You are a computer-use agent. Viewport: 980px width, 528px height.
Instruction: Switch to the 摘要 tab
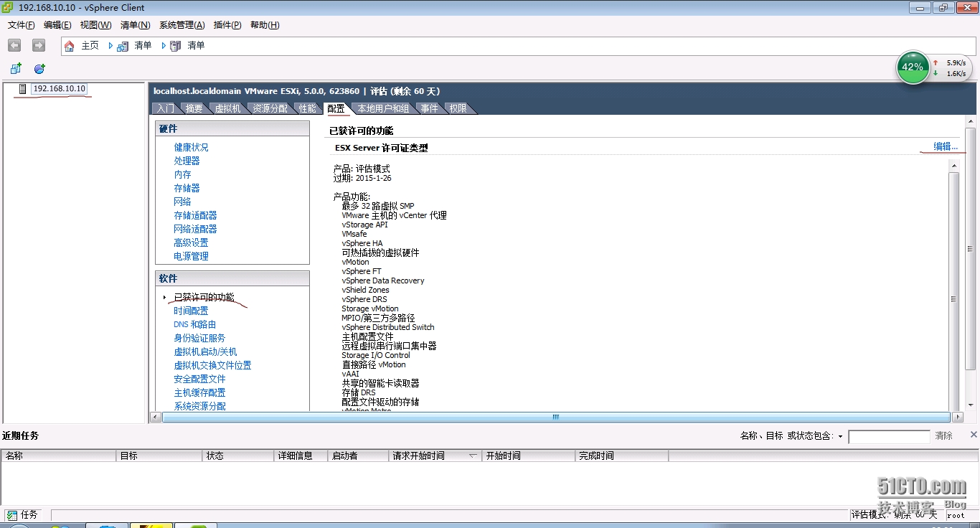(x=194, y=108)
